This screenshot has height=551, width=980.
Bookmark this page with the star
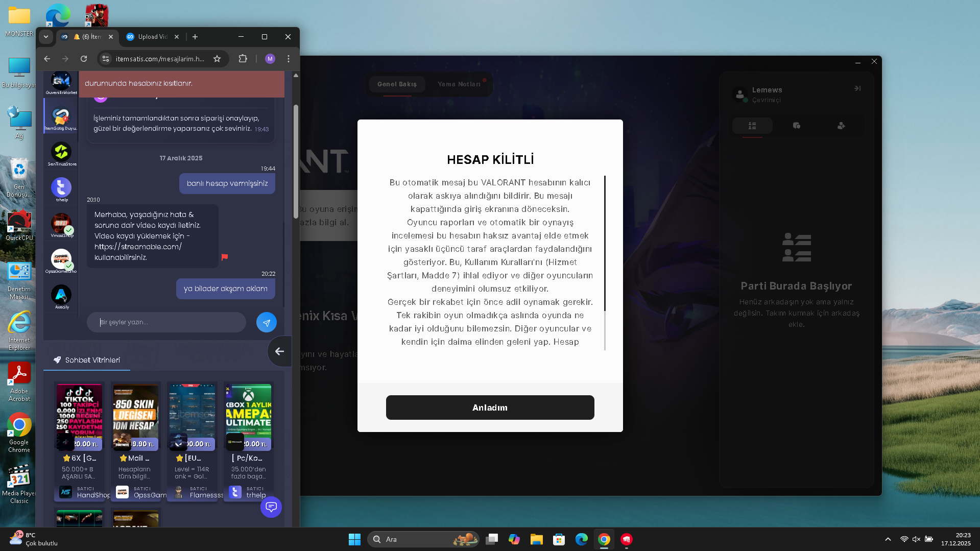[x=217, y=59]
